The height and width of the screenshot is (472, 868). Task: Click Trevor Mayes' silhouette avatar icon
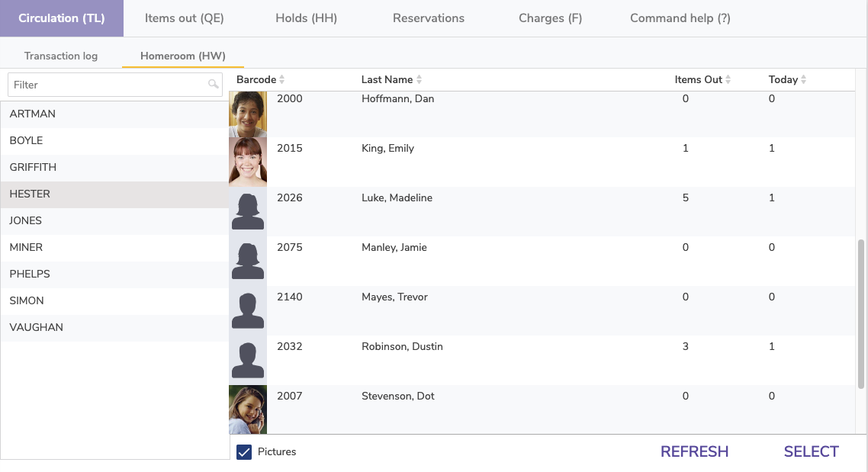pos(248,310)
